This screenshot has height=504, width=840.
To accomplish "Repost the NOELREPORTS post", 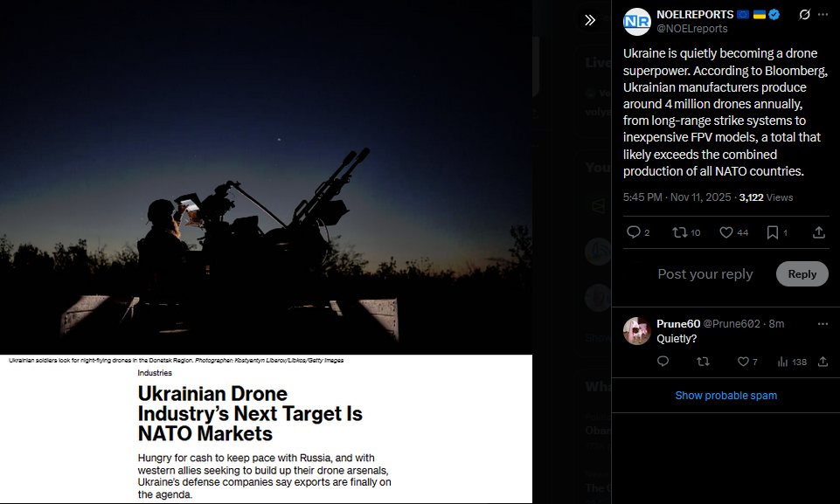I will [x=680, y=232].
